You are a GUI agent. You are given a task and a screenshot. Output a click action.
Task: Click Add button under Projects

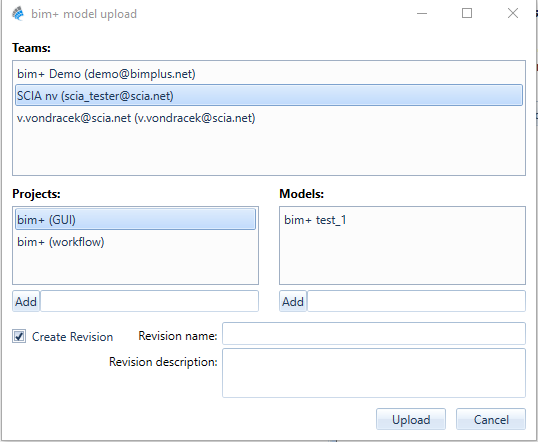[x=26, y=301]
